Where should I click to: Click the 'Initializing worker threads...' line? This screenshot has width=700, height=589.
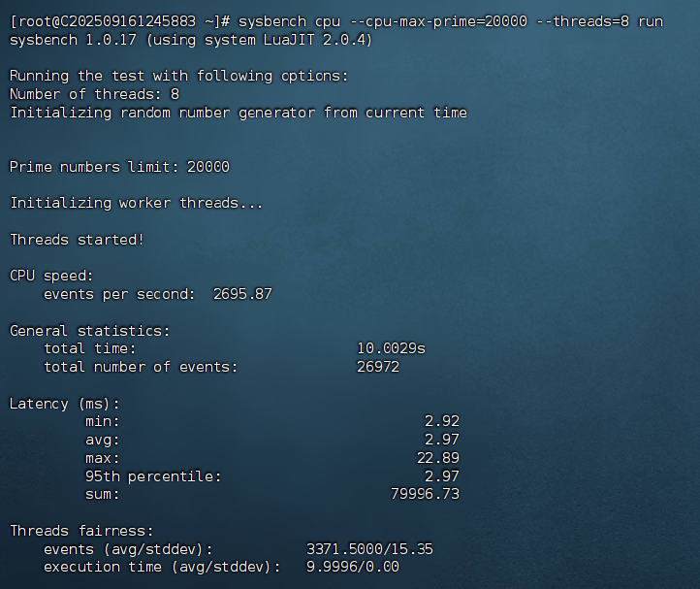(x=136, y=203)
